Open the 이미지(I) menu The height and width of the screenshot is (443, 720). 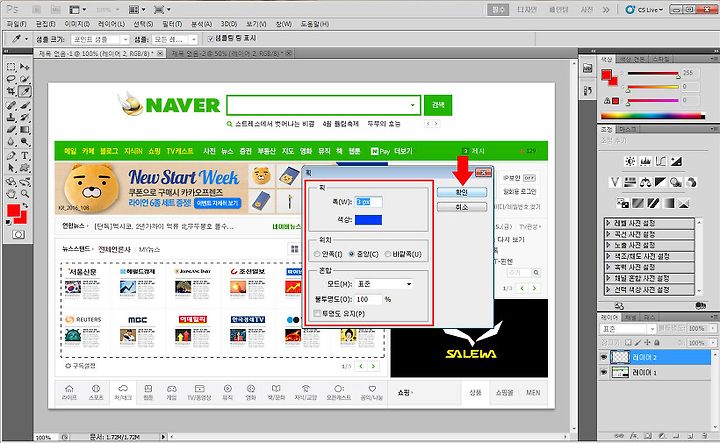[77, 24]
